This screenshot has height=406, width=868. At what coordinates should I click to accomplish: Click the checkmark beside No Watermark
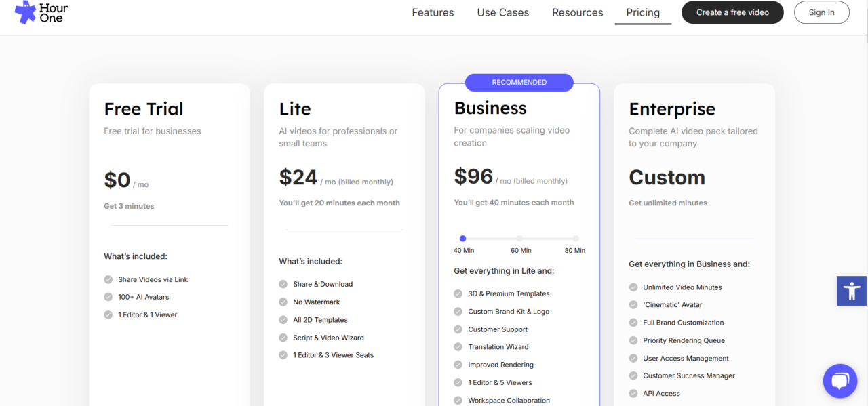click(283, 302)
